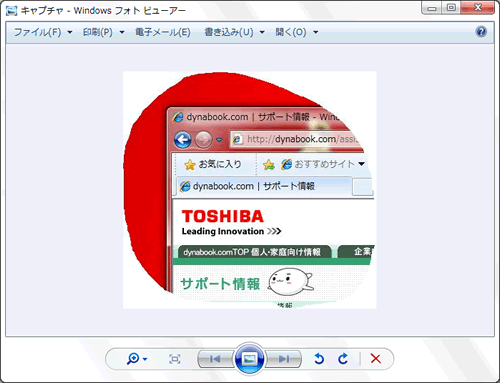Image resolution: width=500 pixels, height=383 pixels.
Task: Rotate the image clockwise
Action: [343, 359]
